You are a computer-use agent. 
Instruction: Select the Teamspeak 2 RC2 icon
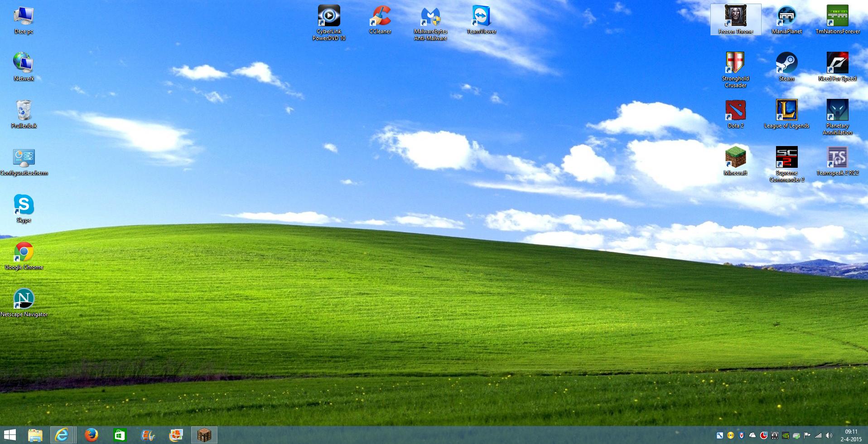pyautogui.click(x=837, y=162)
